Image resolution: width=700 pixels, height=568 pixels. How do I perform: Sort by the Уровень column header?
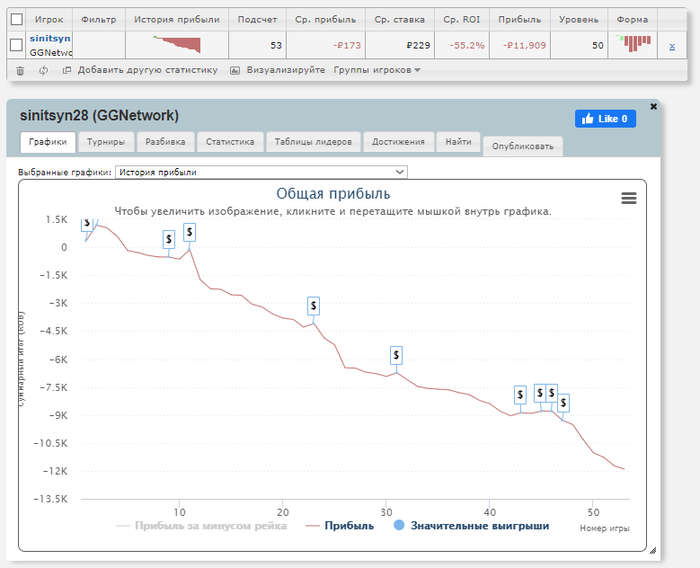click(579, 20)
